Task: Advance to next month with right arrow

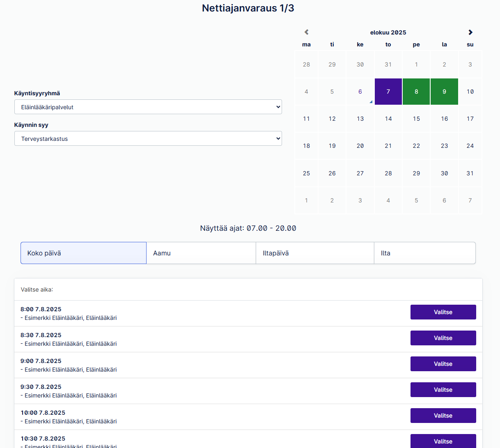Action: click(x=470, y=32)
